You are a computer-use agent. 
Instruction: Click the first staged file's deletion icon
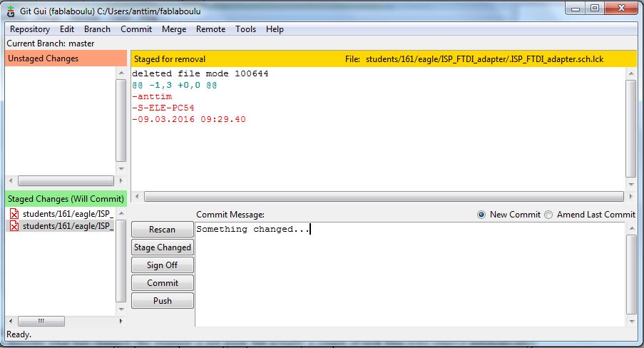coord(14,214)
